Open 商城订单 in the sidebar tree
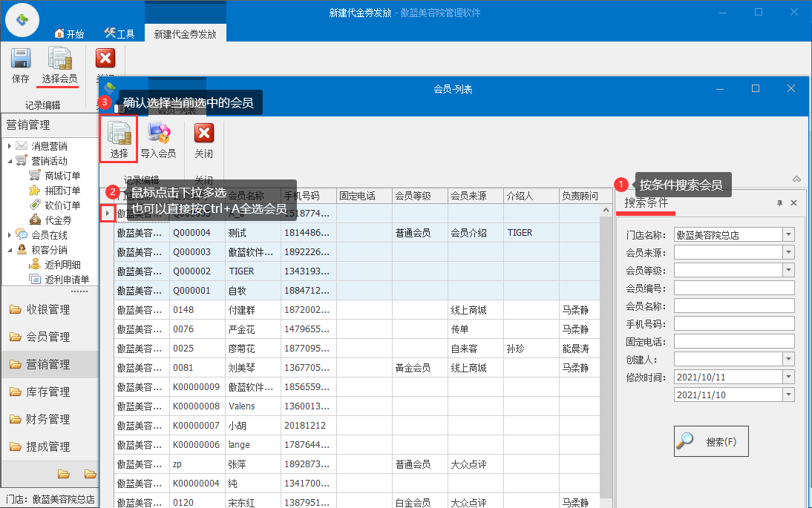812x508 pixels. (x=62, y=176)
